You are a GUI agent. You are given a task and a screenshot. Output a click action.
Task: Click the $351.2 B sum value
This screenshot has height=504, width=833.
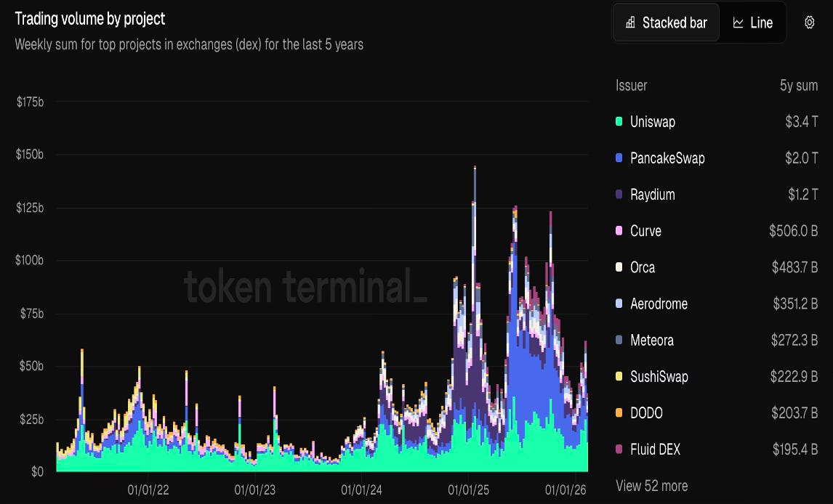click(795, 304)
